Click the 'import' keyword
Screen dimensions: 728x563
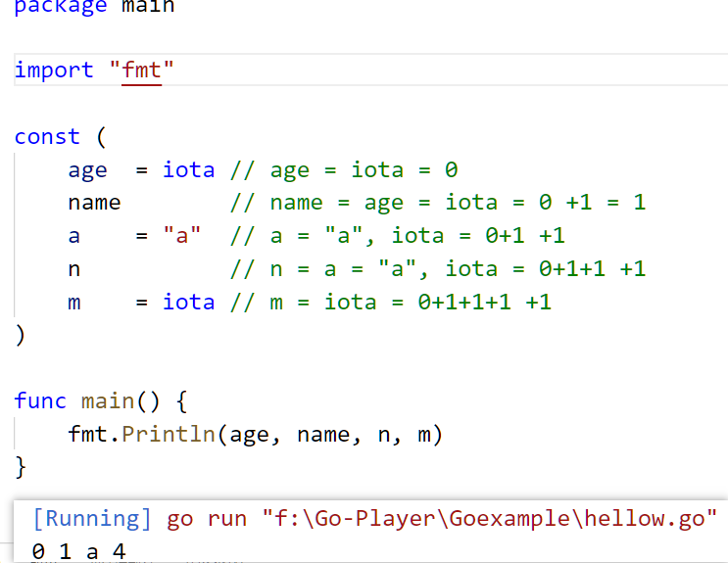coord(54,70)
